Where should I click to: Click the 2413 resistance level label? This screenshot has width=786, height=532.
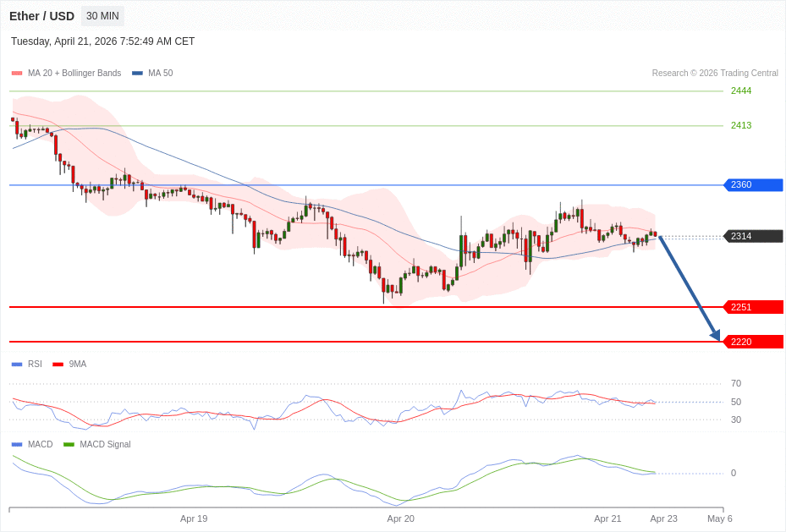pyautogui.click(x=741, y=126)
